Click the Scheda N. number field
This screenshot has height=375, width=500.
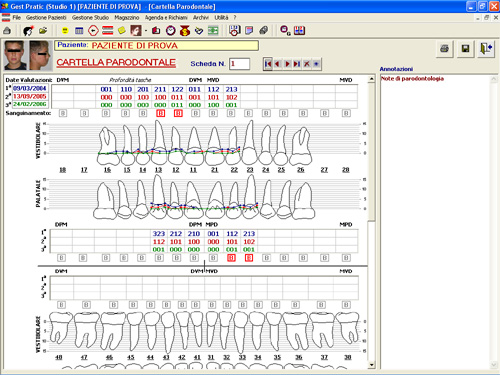point(239,64)
